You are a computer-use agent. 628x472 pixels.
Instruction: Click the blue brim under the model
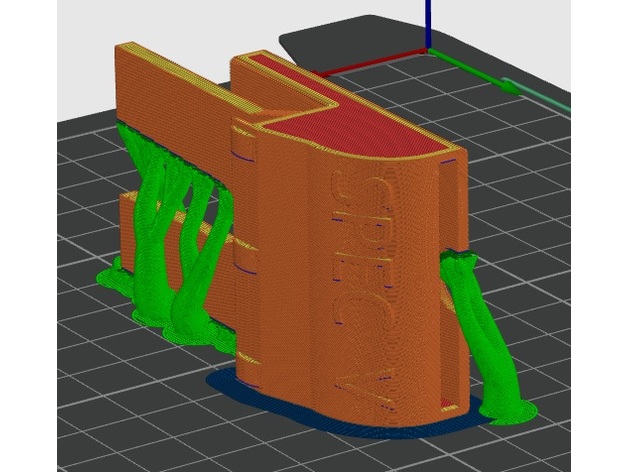coord(300,420)
